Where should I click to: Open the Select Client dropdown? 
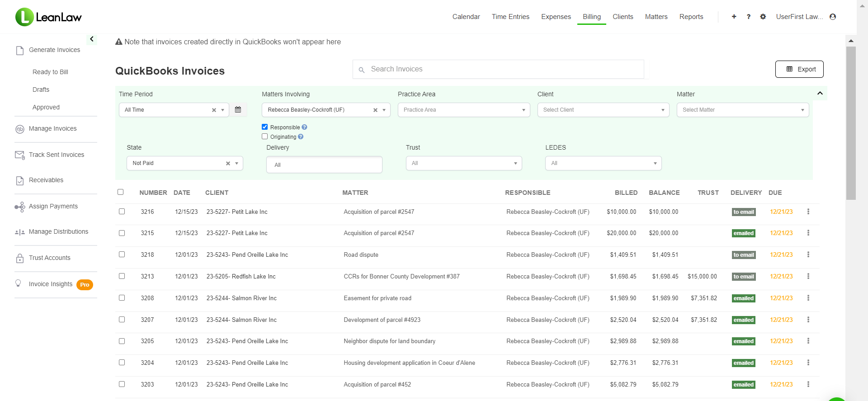click(x=603, y=110)
